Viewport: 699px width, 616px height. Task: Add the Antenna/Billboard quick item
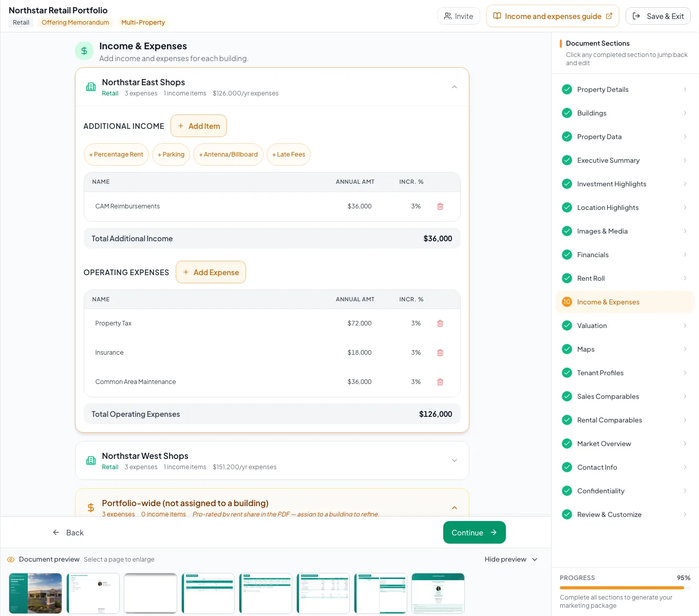pyautogui.click(x=229, y=155)
